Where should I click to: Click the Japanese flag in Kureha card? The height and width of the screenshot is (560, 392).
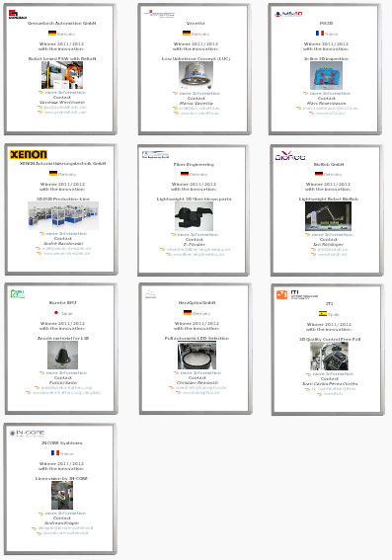[x=56, y=313]
